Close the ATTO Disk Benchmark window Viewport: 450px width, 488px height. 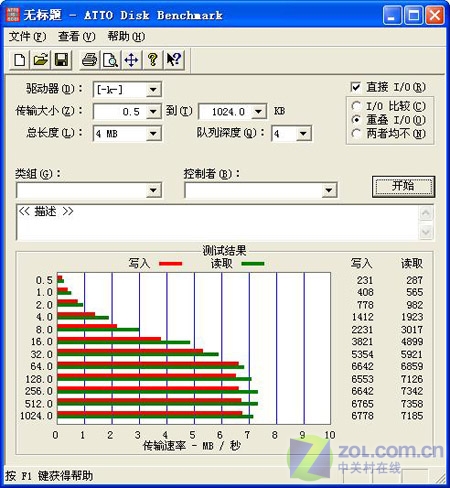pyautogui.click(x=435, y=15)
